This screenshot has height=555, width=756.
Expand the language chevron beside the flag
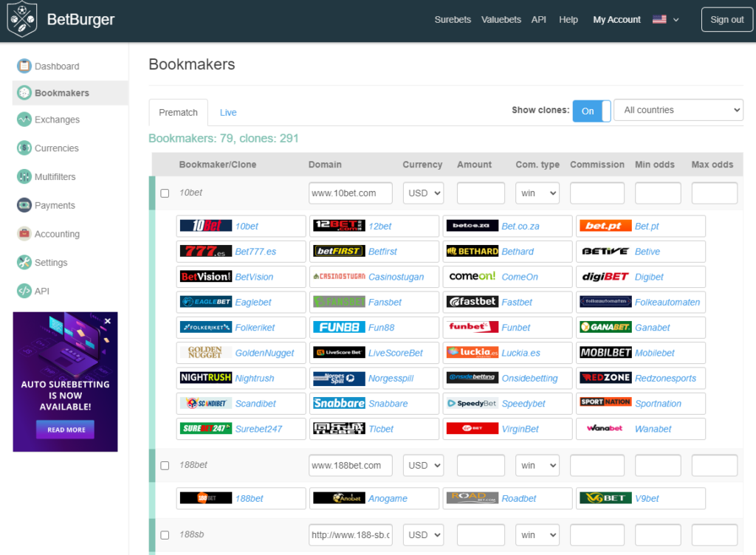(x=676, y=20)
